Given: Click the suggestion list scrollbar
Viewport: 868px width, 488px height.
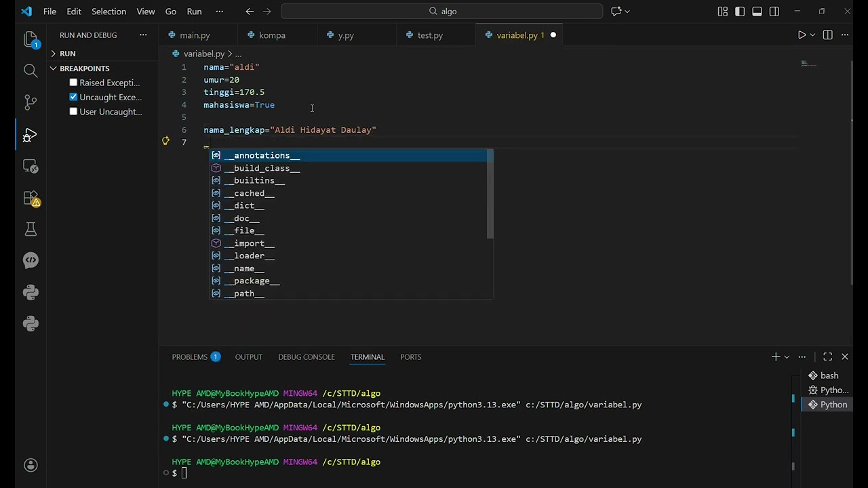Looking at the screenshot, I should click(x=490, y=194).
